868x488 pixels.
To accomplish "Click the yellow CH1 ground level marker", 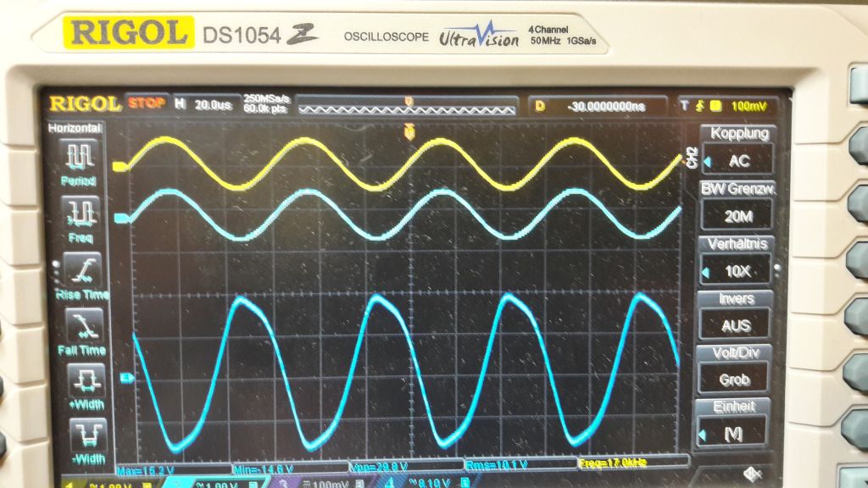I will click(x=120, y=166).
